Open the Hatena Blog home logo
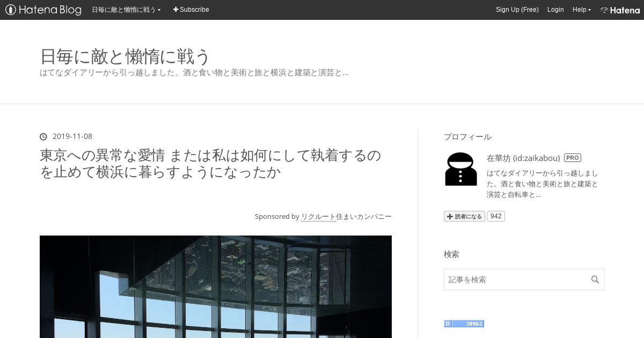 [43, 10]
